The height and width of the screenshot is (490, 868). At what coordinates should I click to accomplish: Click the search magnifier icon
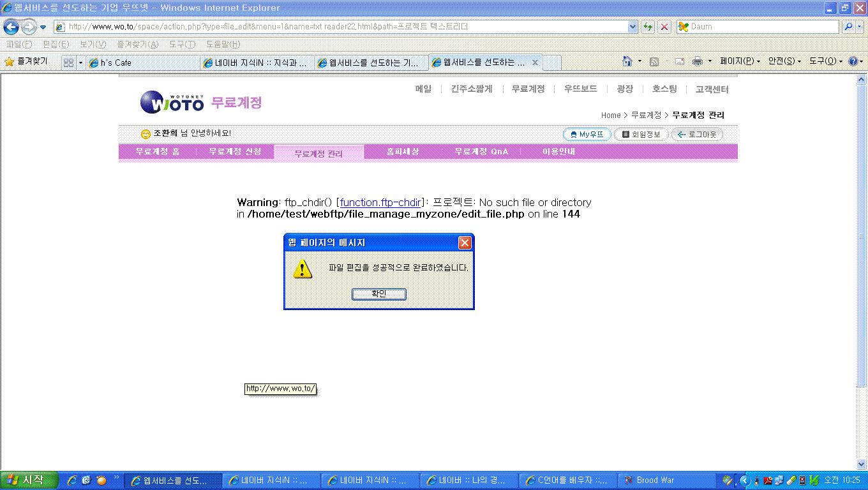(848, 27)
